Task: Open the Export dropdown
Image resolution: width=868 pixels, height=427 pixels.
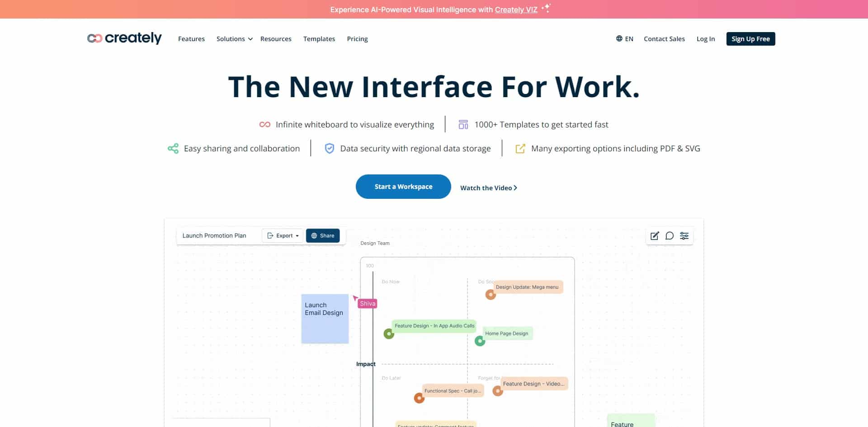Action: click(x=283, y=235)
